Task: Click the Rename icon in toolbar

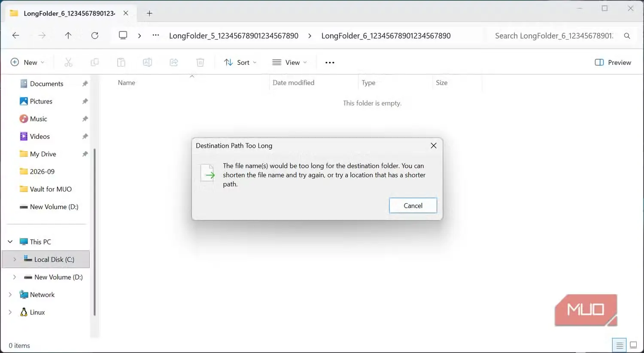Action: tap(147, 63)
